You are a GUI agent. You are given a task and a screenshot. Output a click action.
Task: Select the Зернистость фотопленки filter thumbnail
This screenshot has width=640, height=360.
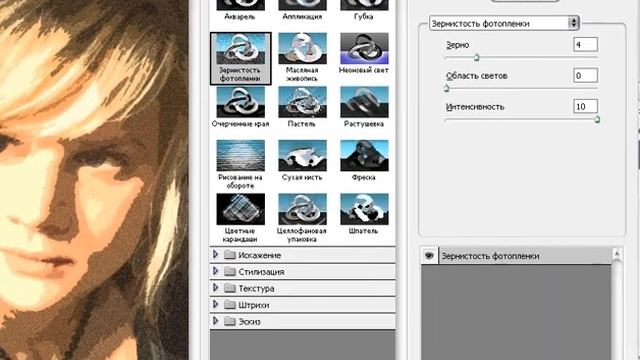click(x=240, y=49)
